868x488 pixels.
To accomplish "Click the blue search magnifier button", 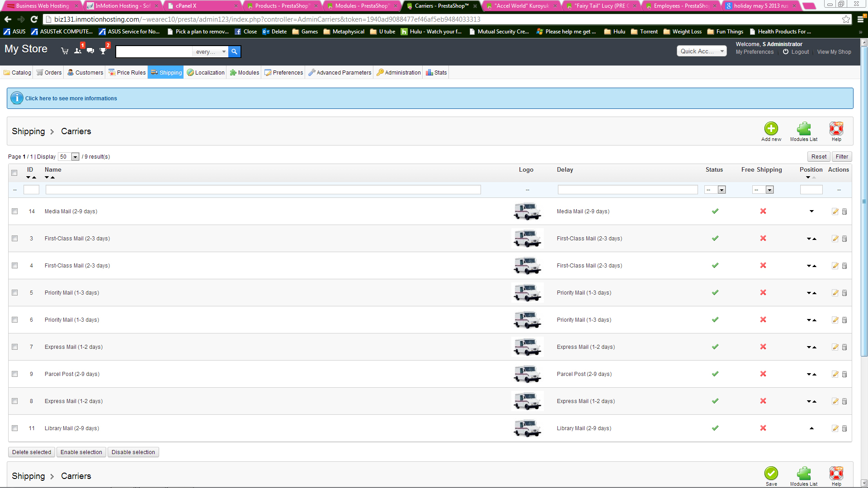I will (x=234, y=52).
